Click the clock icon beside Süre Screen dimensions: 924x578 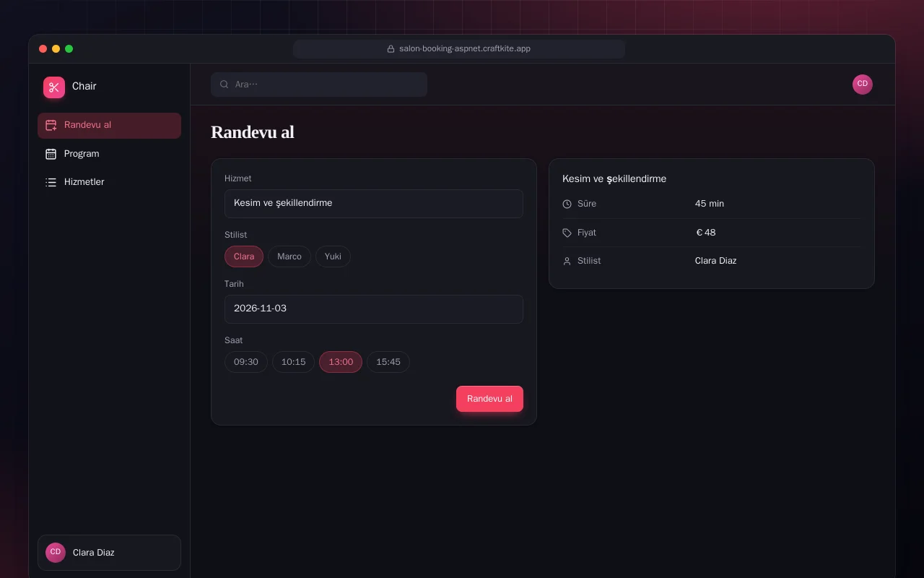point(567,204)
